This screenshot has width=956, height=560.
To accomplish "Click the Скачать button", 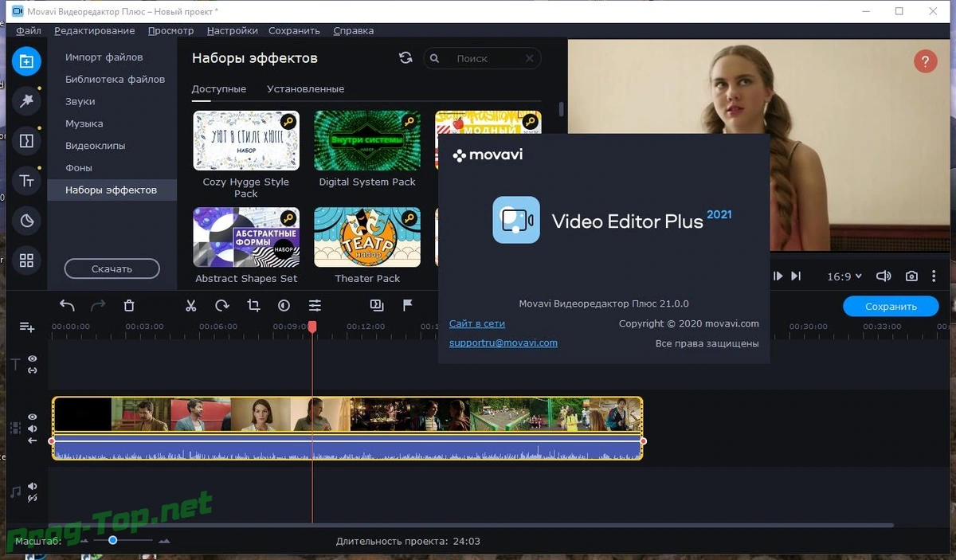I will [112, 268].
